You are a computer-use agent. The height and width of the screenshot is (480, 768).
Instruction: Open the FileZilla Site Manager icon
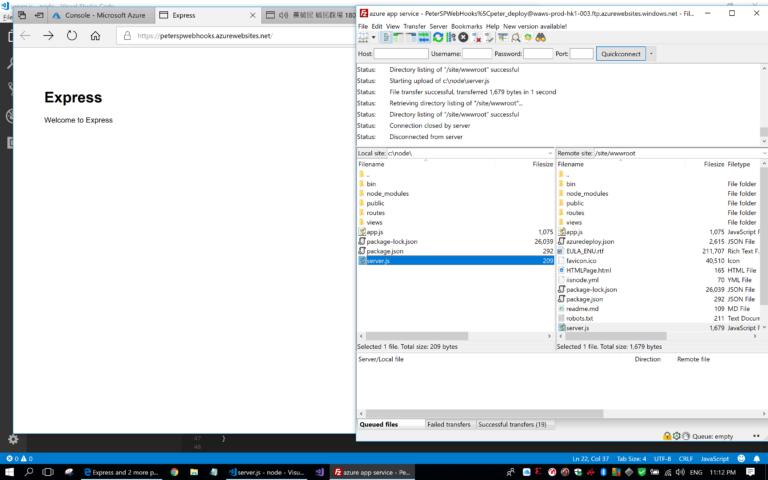click(363, 37)
